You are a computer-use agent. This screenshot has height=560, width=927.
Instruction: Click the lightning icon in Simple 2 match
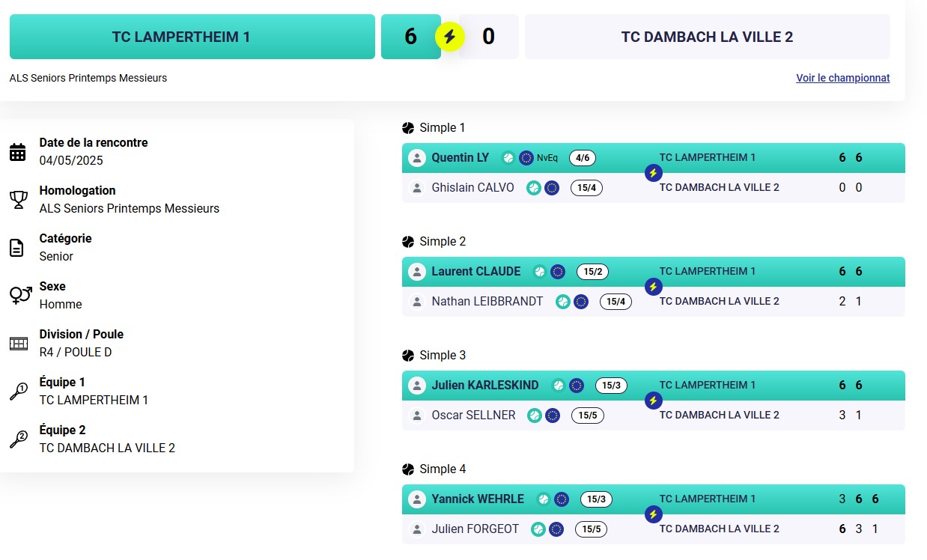pyautogui.click(x=653, y=287)
